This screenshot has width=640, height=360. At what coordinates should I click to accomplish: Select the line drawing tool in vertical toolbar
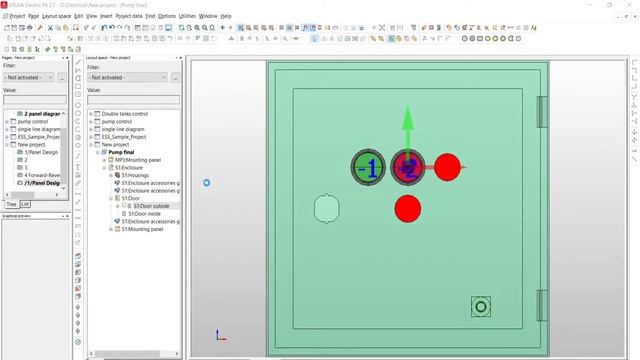click(78, 62)
